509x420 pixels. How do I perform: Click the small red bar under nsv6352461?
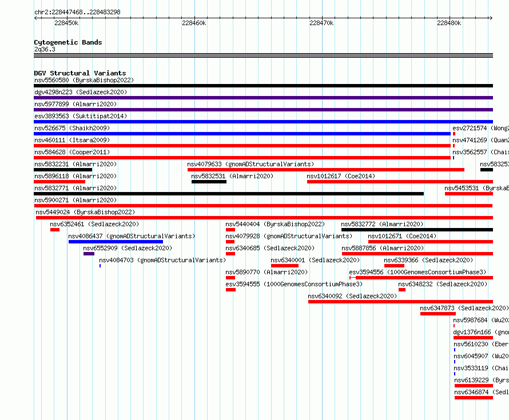pos(55,230)
